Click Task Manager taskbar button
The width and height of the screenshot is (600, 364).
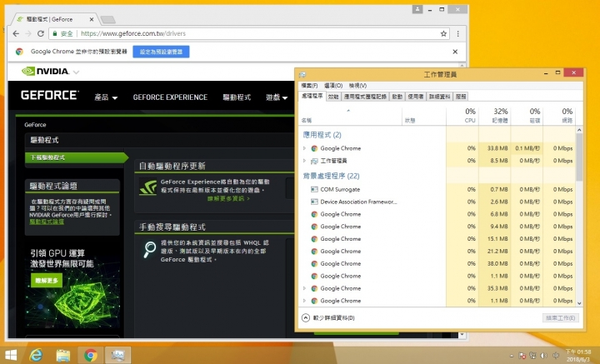pyautogui.click(x=117, y=355)
